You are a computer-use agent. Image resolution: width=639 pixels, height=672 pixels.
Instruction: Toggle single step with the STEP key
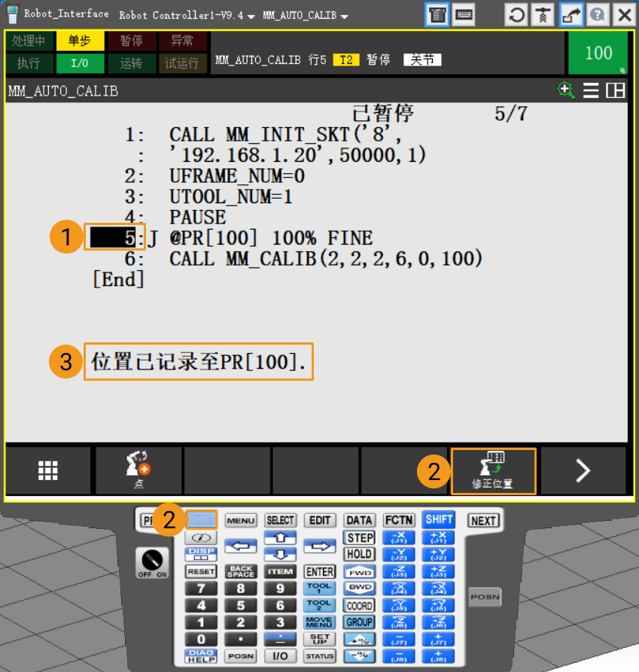coord(359,537)
